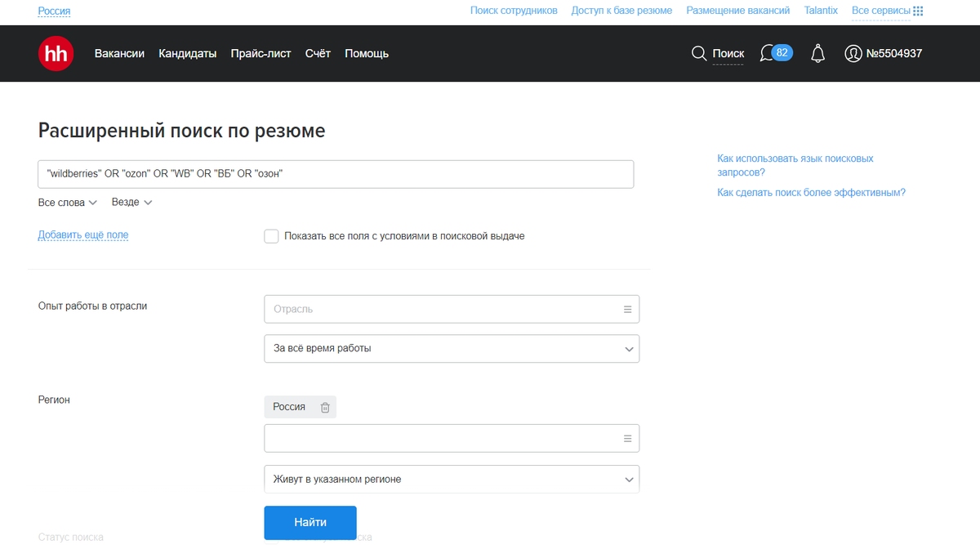980x545 pixels.
Task: Click the Регион label
Action: click(x=54, y=400)
